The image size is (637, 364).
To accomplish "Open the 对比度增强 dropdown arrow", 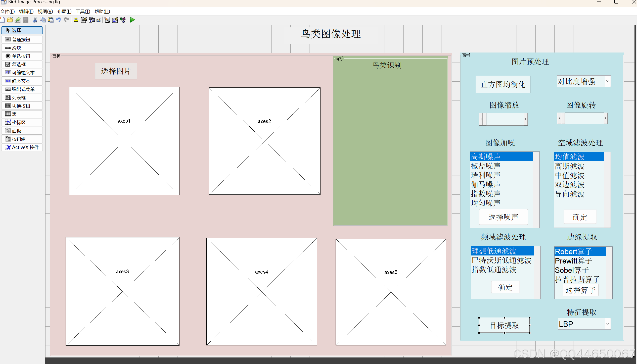I will (607, 81).
